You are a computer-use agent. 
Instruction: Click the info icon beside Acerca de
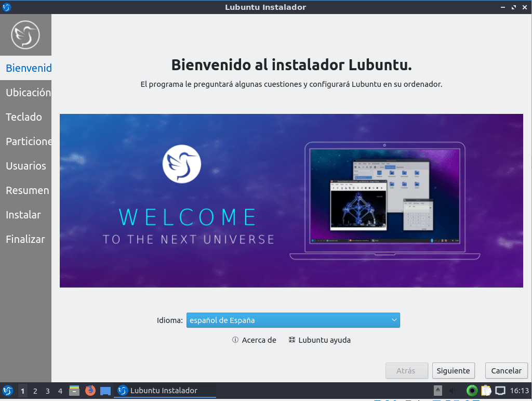point(235,340)
